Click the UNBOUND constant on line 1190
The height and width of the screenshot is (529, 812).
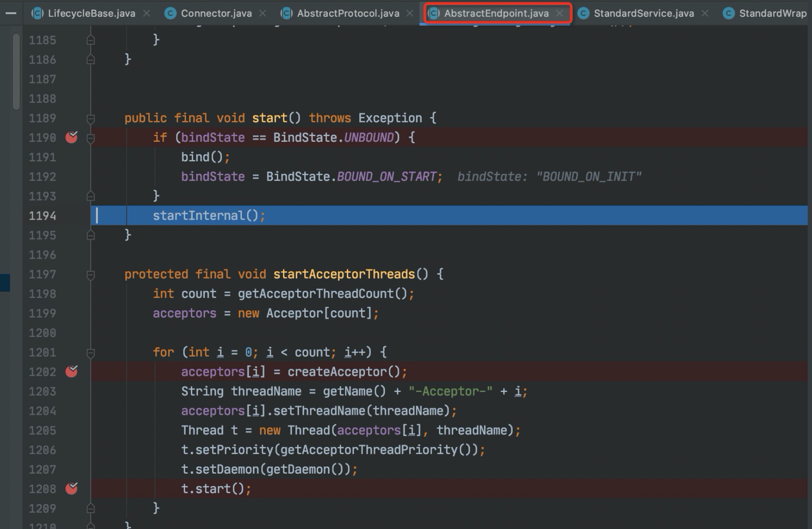(369, 138)
